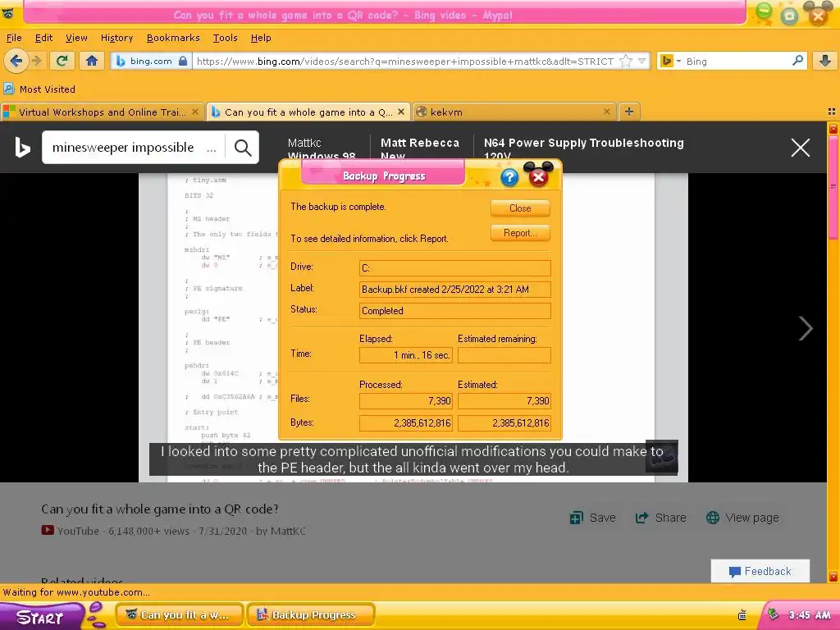Screen dimensions: 840x630
Task: Close the Can you fit a whole game tab
Action: (x=400, y=112)
